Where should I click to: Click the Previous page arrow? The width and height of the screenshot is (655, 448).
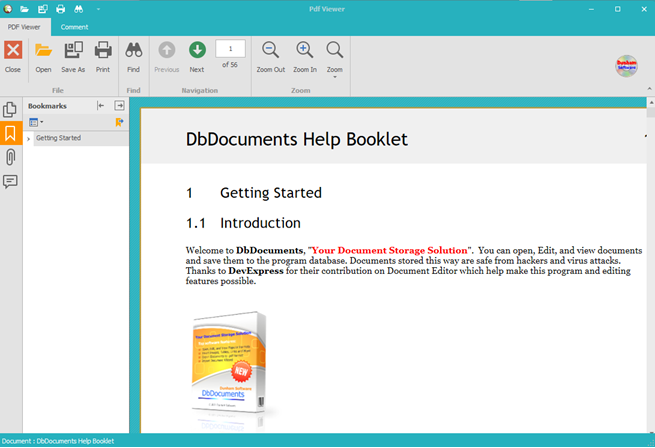pos(167,57)
